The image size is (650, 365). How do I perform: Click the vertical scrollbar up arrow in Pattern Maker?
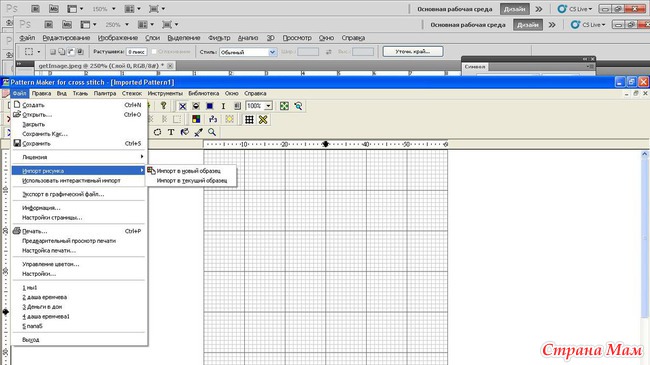[645, 154]
